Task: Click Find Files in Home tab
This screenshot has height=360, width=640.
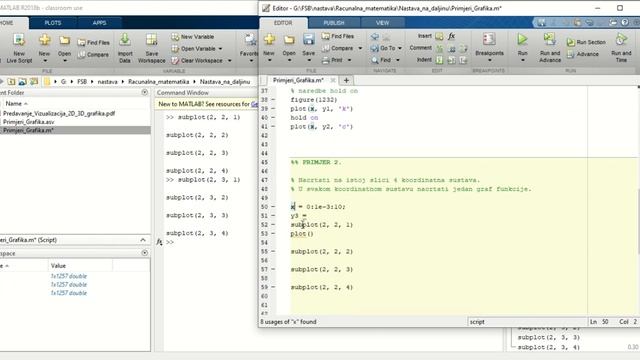Action: click(x=93, y=42)
